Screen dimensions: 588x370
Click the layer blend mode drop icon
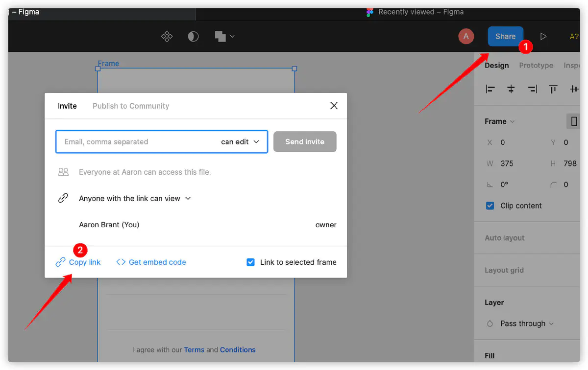pyautogui.click(x=490, y=324)
